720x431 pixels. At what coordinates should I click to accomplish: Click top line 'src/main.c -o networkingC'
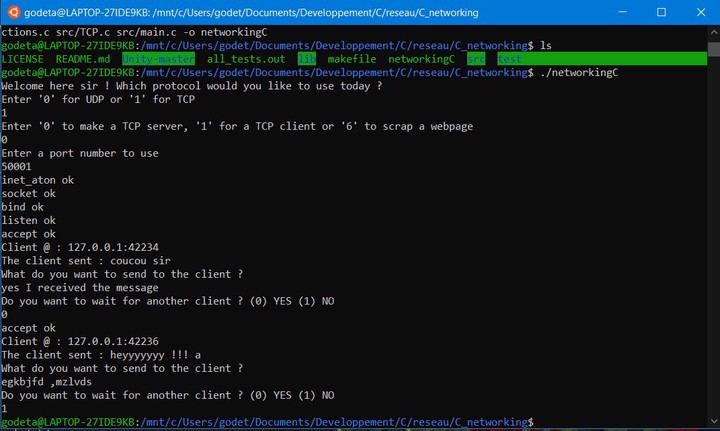192,32
